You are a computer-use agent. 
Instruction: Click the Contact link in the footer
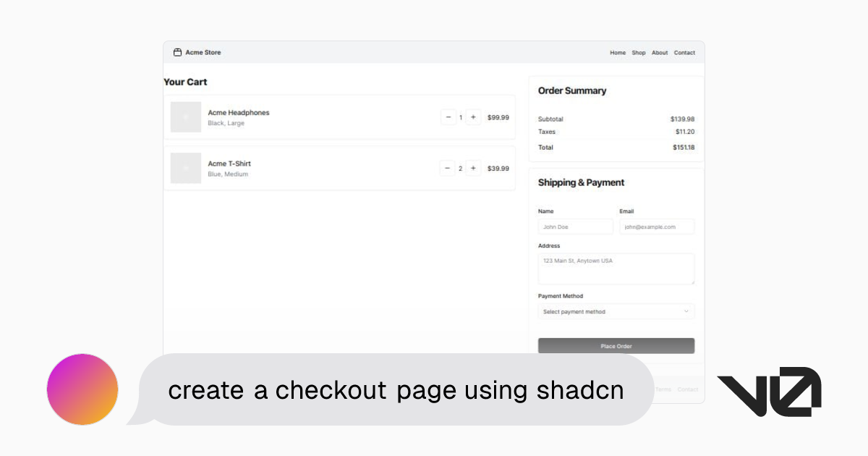coord(688,389)
